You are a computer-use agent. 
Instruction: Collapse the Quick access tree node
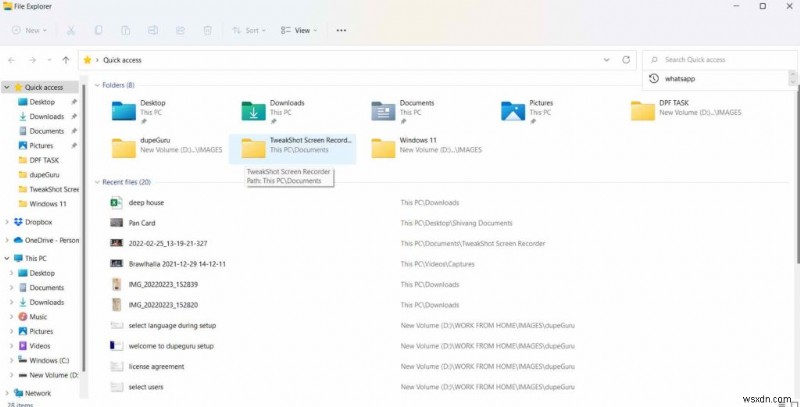[x=7, y=88]
